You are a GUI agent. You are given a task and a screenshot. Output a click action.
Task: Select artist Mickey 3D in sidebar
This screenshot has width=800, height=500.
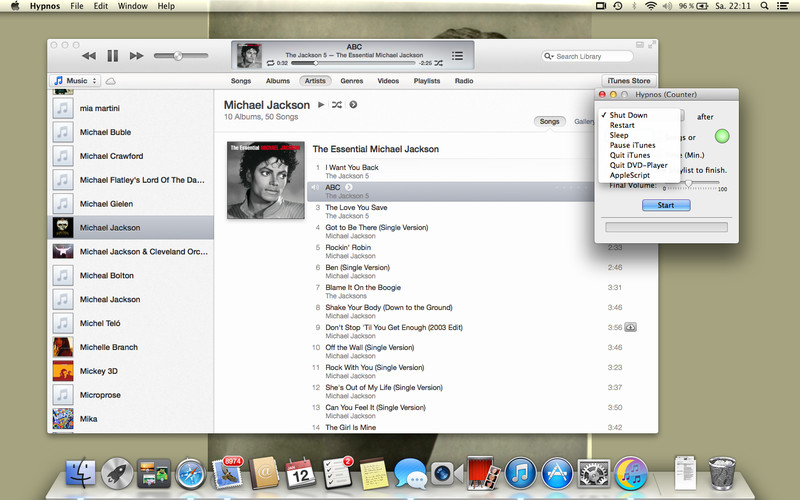131,371
